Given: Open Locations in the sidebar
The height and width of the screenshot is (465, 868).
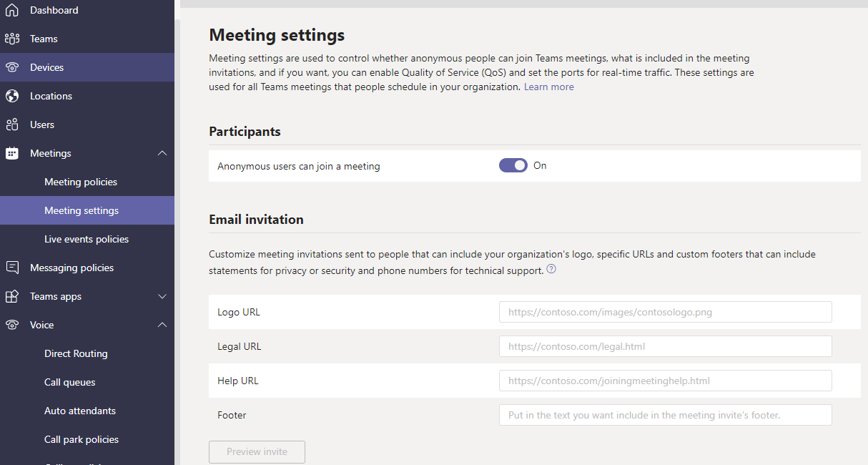Looking at the screenshot, I should coord(87,96).
